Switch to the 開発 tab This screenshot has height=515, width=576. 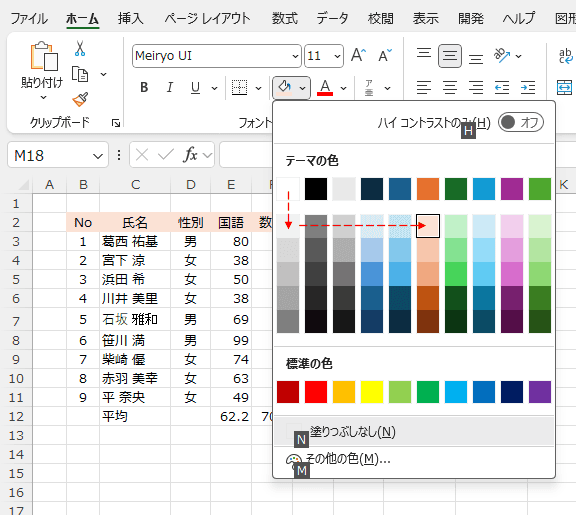471,18
